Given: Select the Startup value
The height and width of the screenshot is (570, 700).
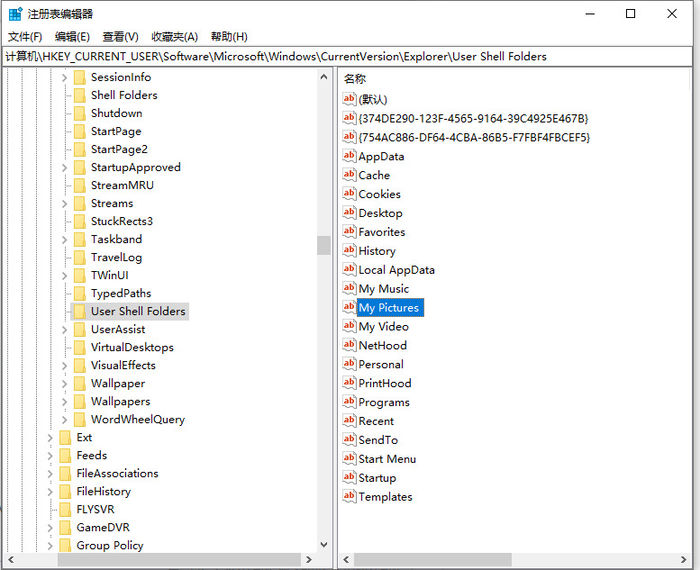Looking at the screenshot, I should tap(377, 478).
